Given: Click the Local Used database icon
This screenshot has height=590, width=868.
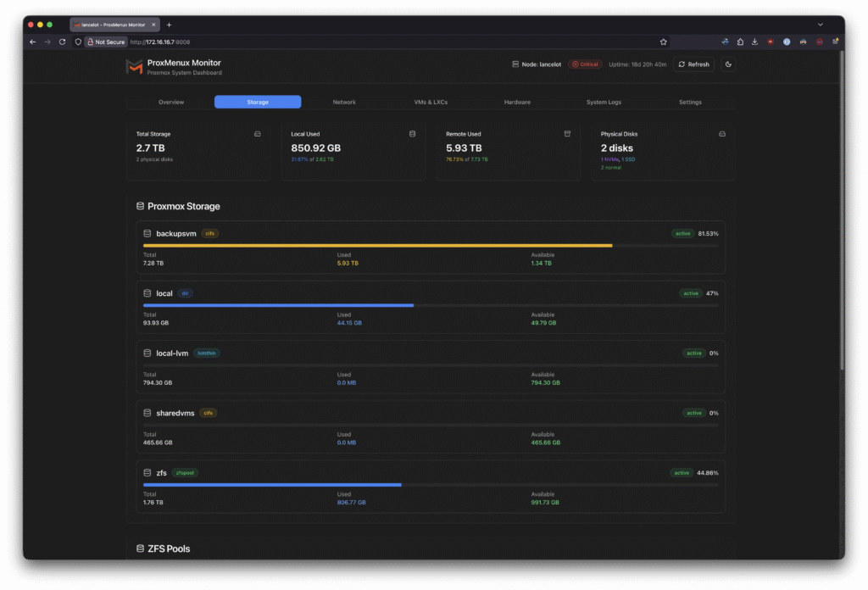Looking at the screenshot, I should (413, 134).
